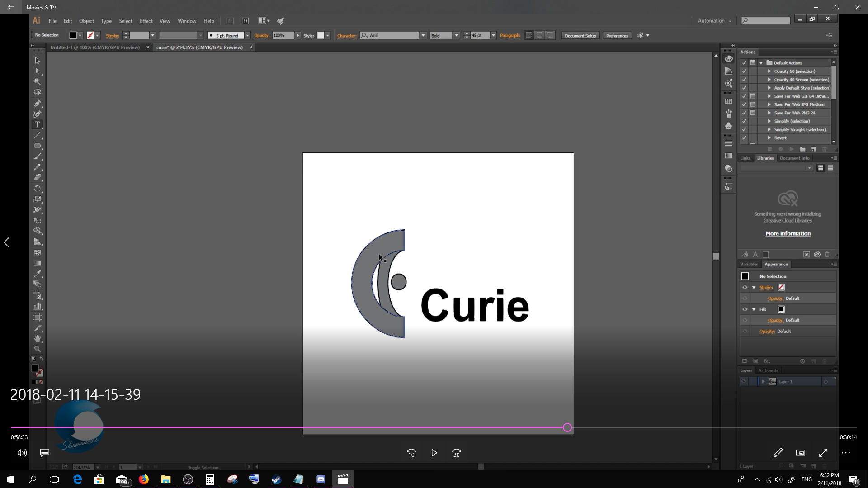Open the Discord taskbar icon
Viewport: 868px width, 488px height.
[321, 479]
